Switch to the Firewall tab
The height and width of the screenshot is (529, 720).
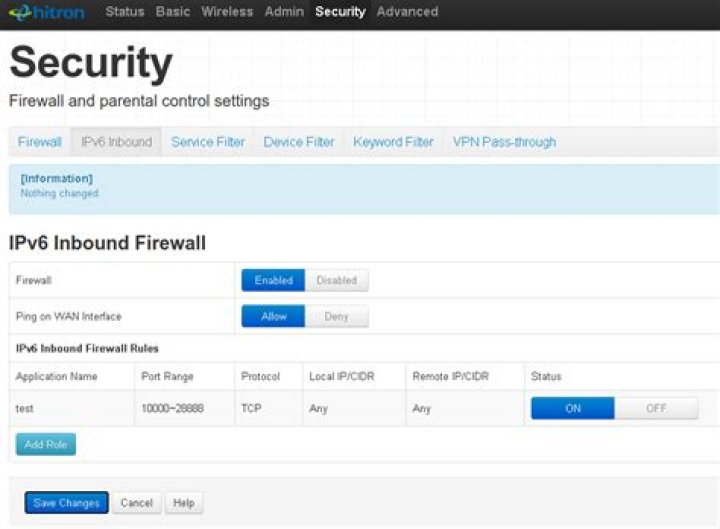tap(39, 142)
